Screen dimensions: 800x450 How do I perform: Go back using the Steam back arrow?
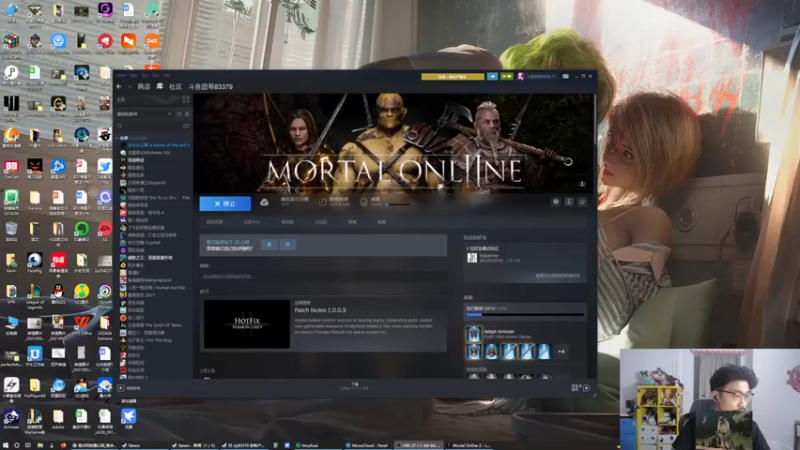click(x=119, y=87)
